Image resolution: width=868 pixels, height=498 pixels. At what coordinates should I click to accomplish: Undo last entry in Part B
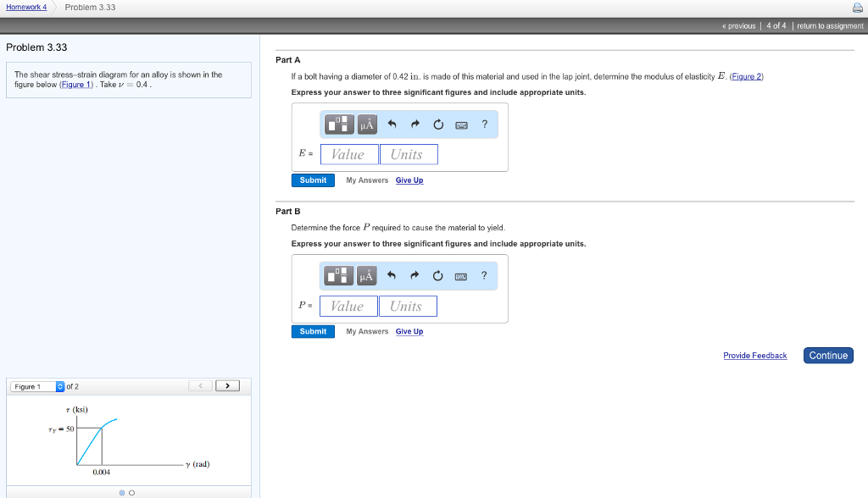coord(392,275)
